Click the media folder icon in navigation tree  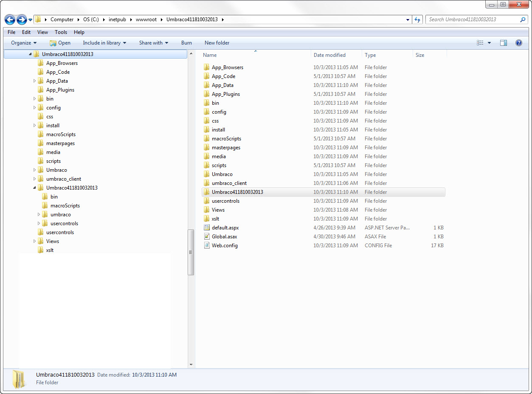coord(41,152)
